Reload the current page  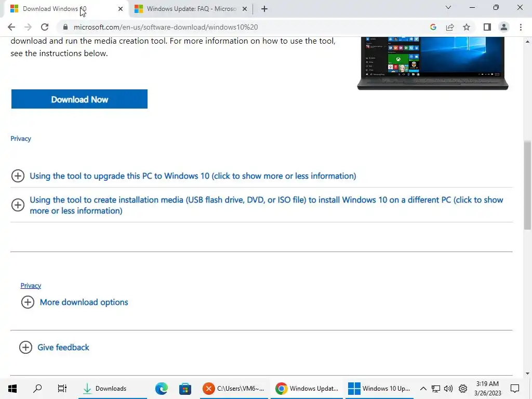[x=45, y=27]
